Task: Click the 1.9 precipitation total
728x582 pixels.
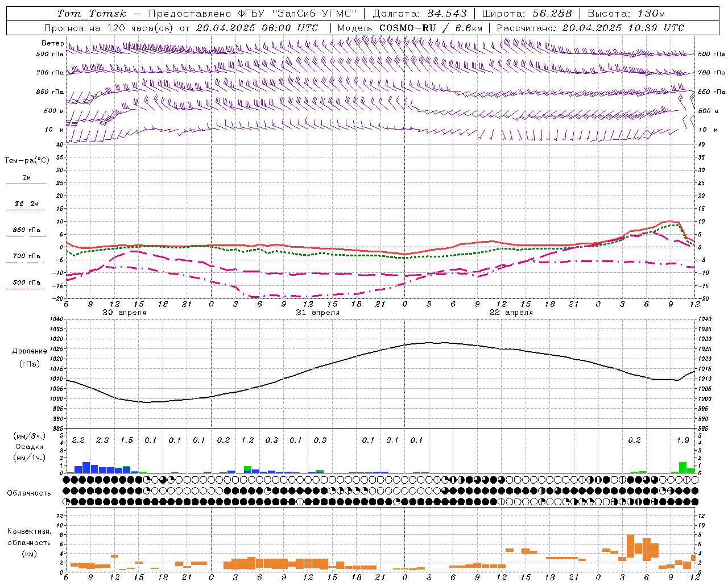Action: click(682, 440)
